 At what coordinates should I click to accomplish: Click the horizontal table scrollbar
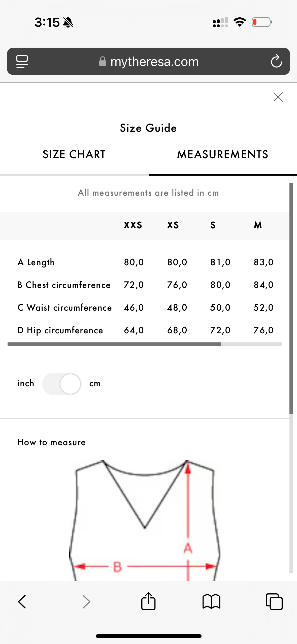(x=114, y=344)
